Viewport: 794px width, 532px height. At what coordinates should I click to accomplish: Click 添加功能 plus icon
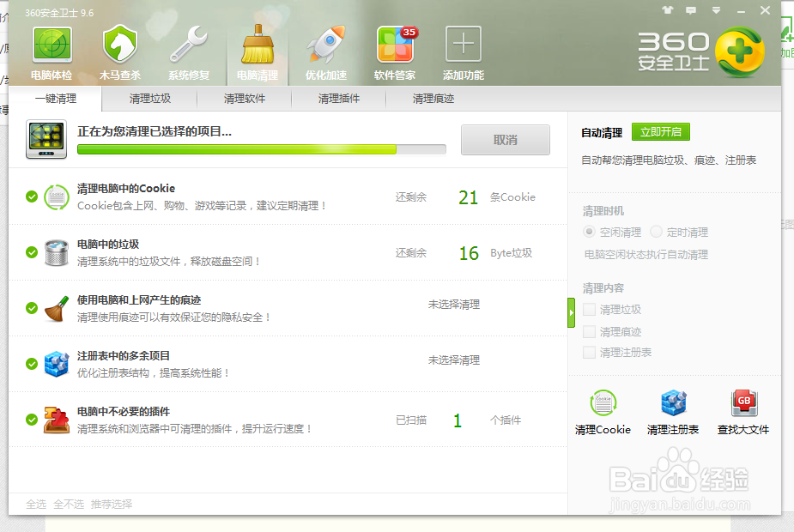464,44
